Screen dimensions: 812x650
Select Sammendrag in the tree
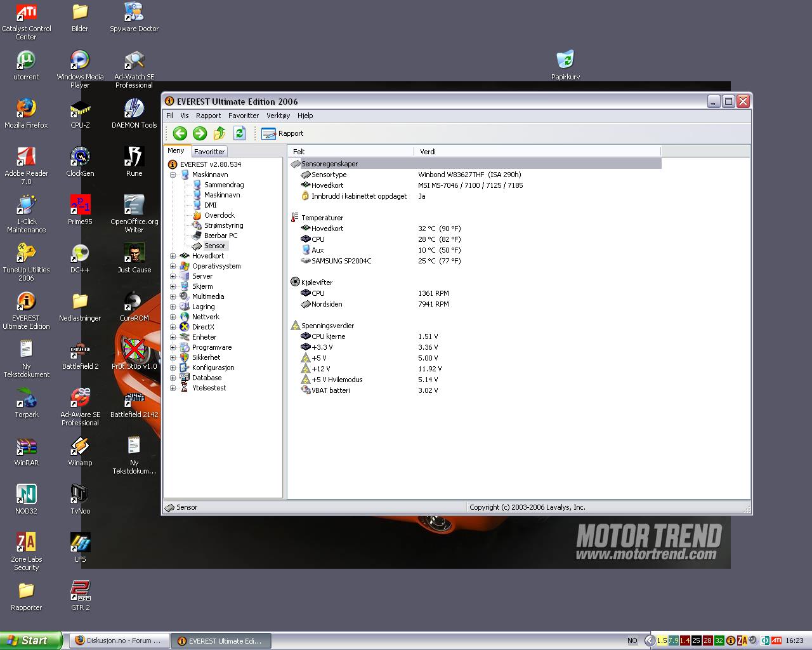[x=224, y=185]
